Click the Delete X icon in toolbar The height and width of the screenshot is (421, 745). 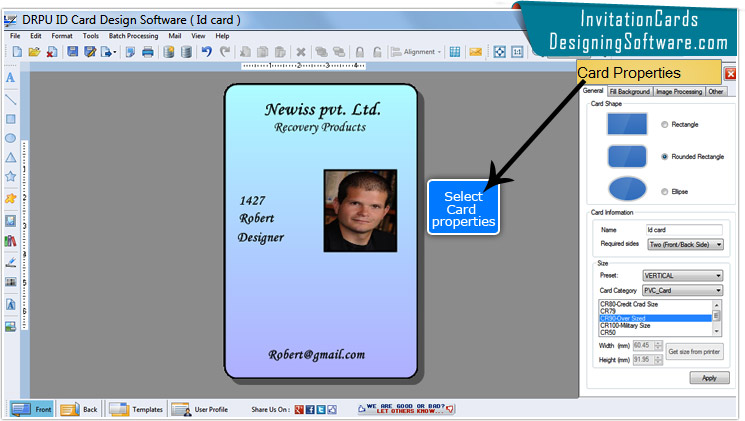point(301,52)
